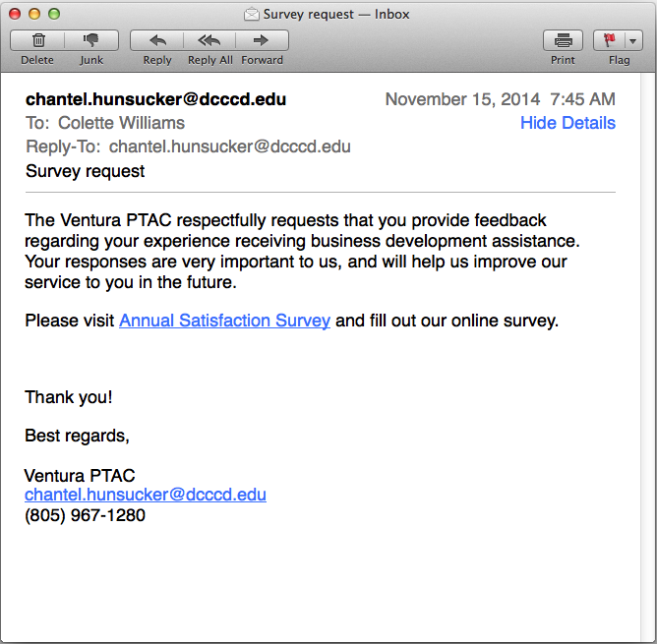Click the recipient name Colette Williams
This screenshot has width=657, height=644.
tap(121, 123)
